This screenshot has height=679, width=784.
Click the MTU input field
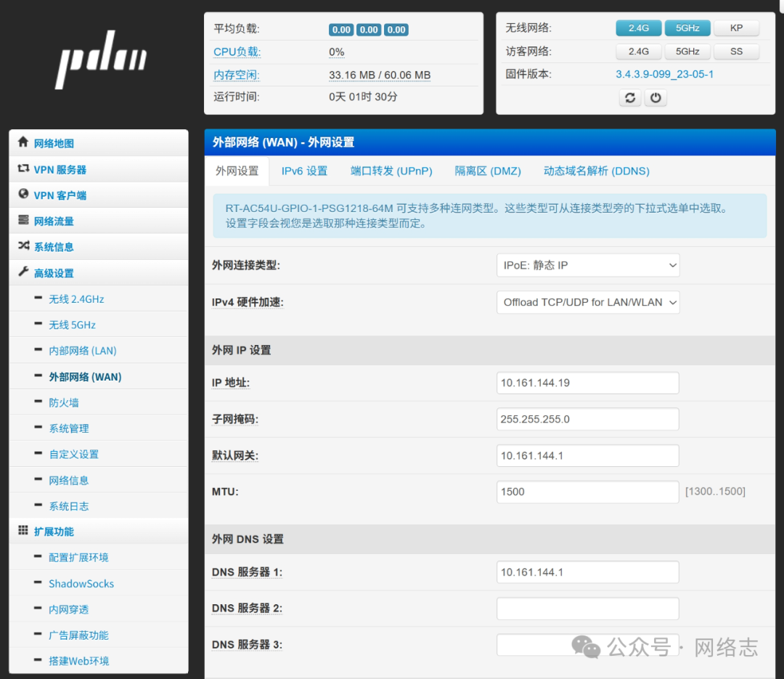coord(588,492)
